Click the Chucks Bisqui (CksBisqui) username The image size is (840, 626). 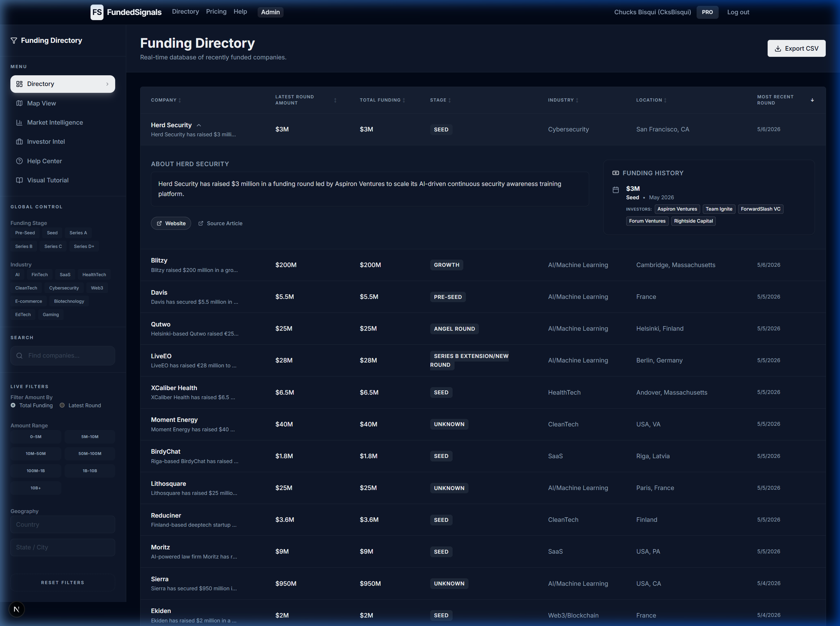652,12
